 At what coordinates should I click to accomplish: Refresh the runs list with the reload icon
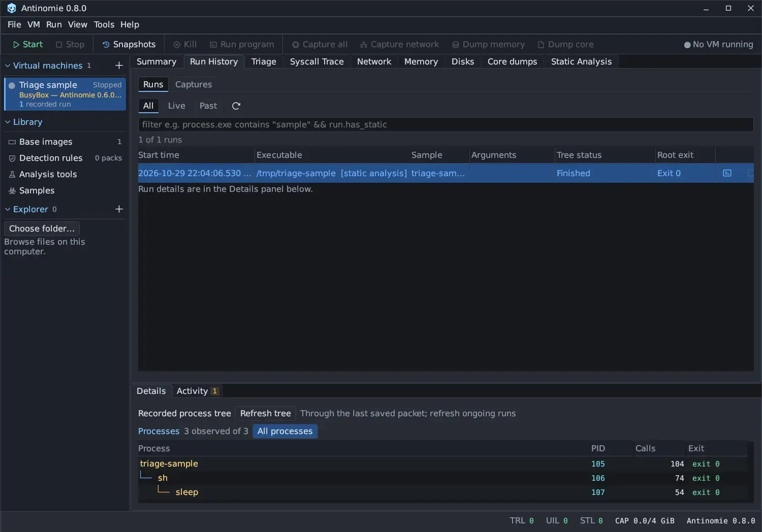point(236,106)
